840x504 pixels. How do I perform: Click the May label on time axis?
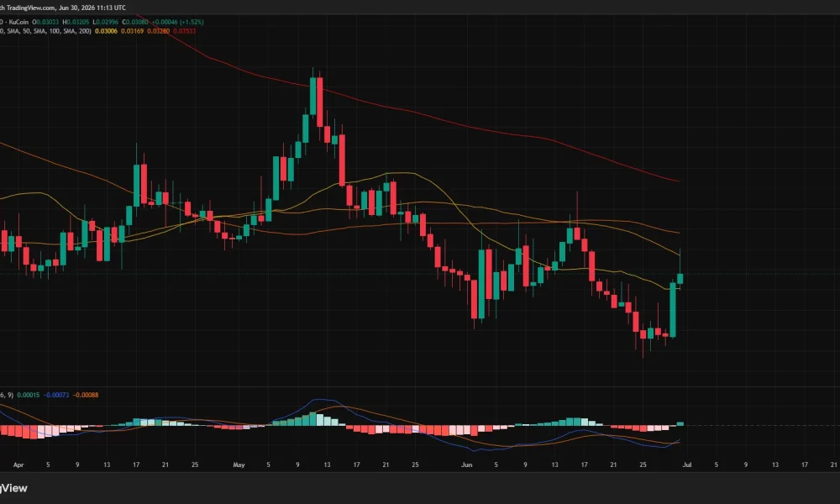pyautogui.click(x=239, y=465)
